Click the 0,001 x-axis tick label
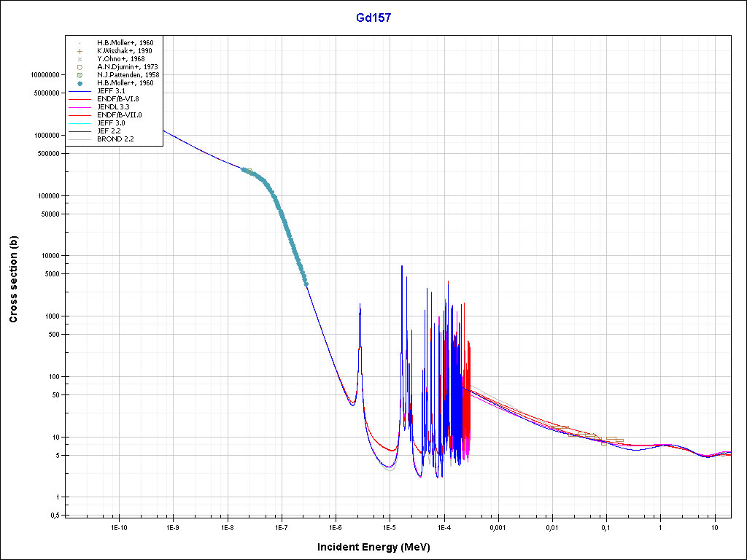747x560 pixels. coord(498,526)
